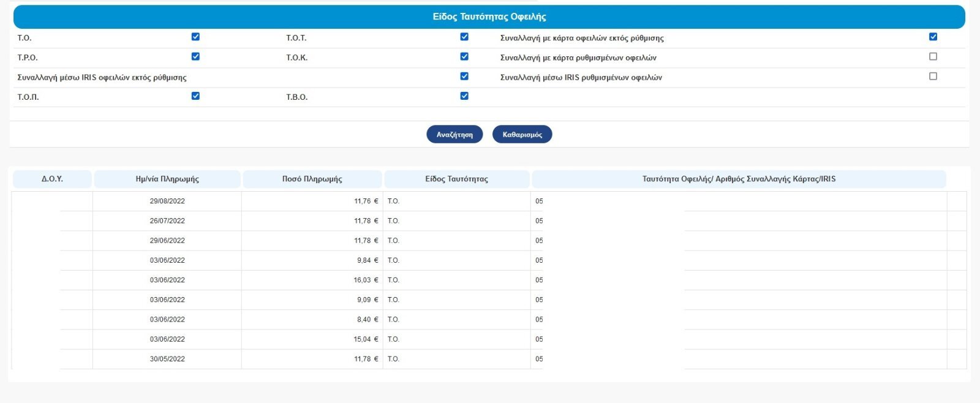Viewport: 980px width, 403px height.
Task: Uncheck the Τ.Ο. checkbox
Action: click(x=195, y=37)
